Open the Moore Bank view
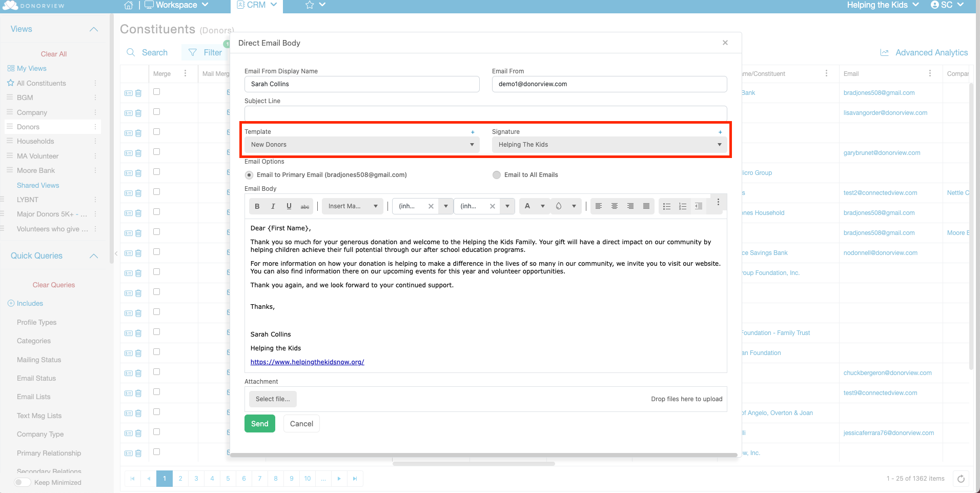 pyautogui.click(x=36, y=170)
